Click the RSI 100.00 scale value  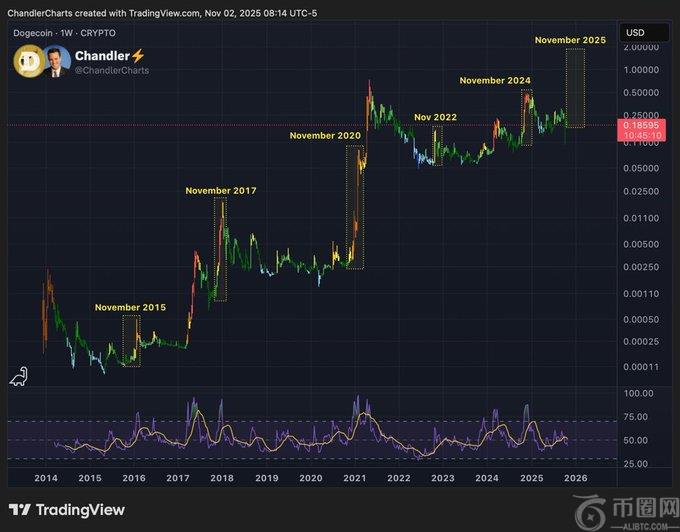pyautogui.click(x=638, y=393)
